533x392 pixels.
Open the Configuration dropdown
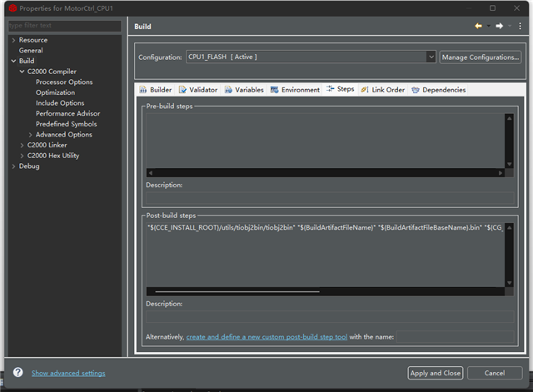click(x=431, y=57)
